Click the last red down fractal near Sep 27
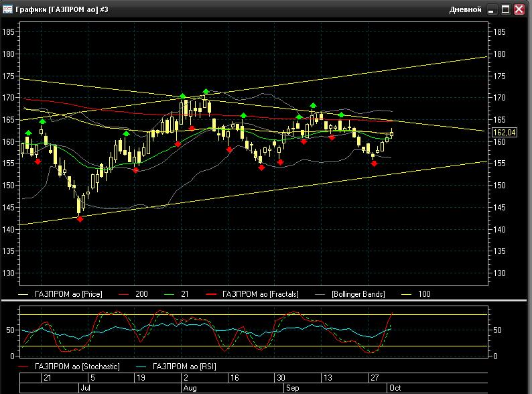 coord(374,163)
